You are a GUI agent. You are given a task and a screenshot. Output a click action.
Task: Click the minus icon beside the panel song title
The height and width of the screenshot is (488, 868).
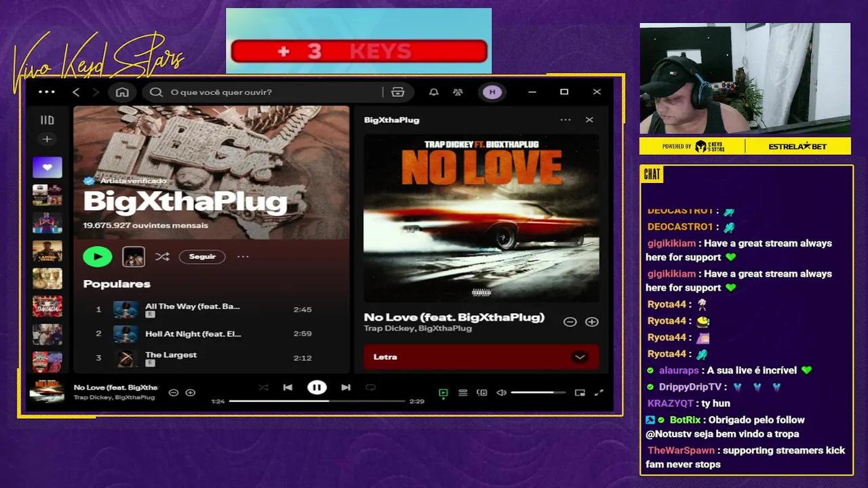570,322
